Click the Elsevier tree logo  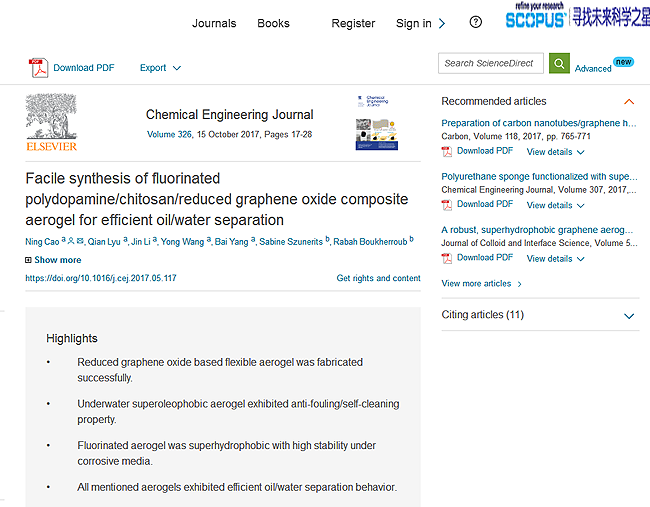click(x=51, y=123)
